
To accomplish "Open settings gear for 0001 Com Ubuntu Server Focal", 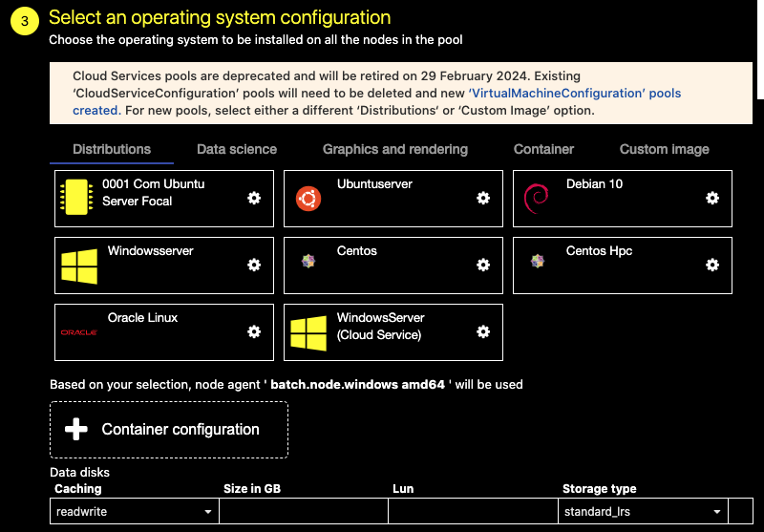I will click(x=254, y=198).
